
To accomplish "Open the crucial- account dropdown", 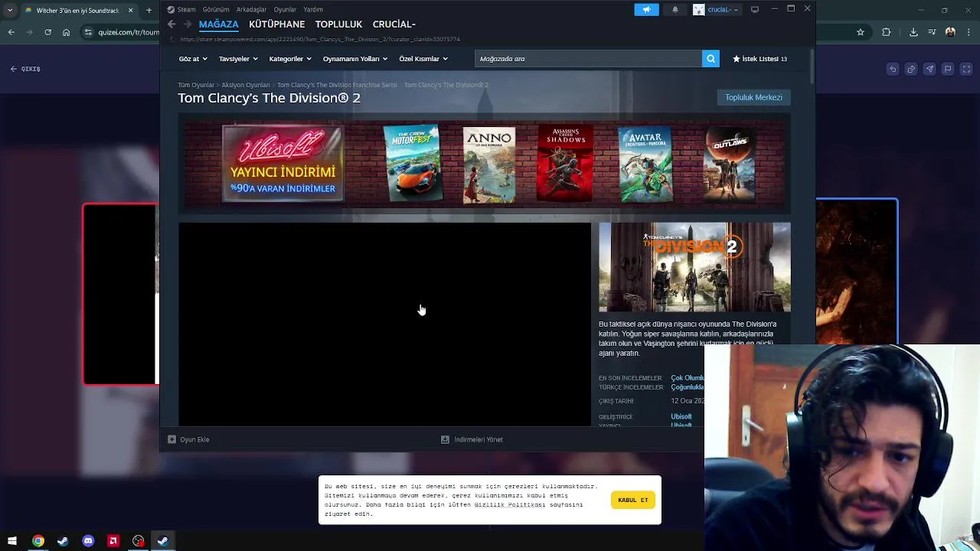I will click(x=723, y=9).
